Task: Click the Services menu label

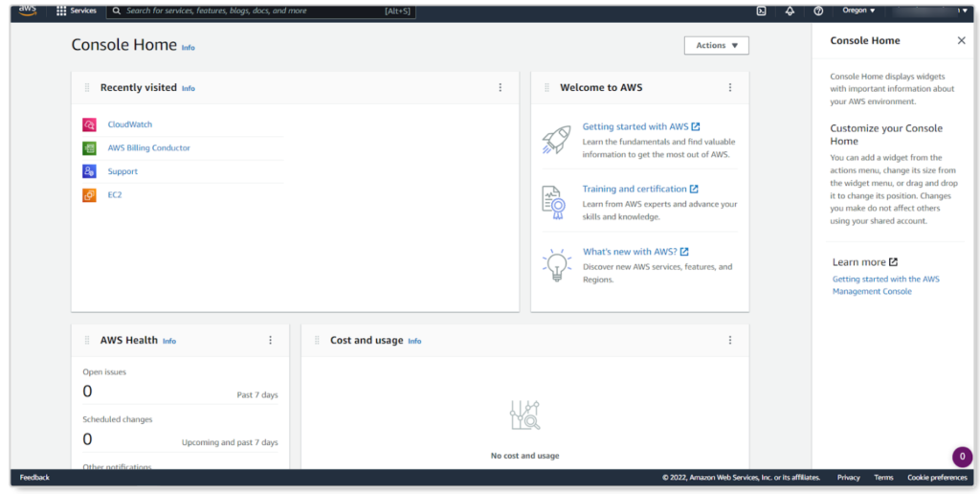Action: click(84, 11)
